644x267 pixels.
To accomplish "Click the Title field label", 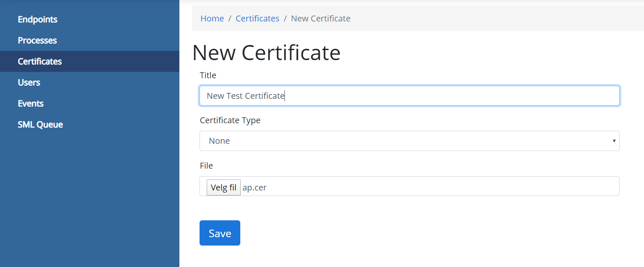I will tap(208, 75).
